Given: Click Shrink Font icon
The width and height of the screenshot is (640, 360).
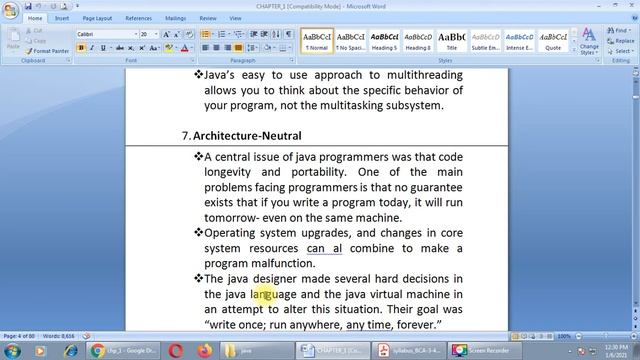Looking at the screenshot, I should coord(177,34).
